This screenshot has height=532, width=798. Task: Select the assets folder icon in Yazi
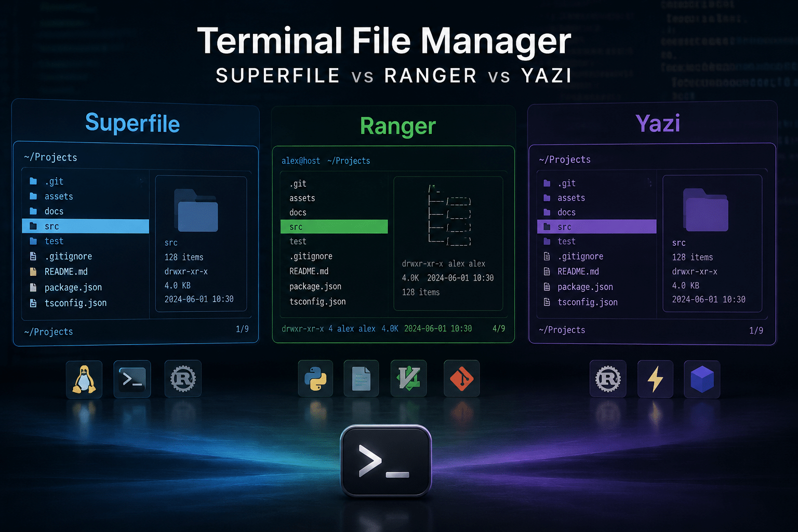[547, 198]
